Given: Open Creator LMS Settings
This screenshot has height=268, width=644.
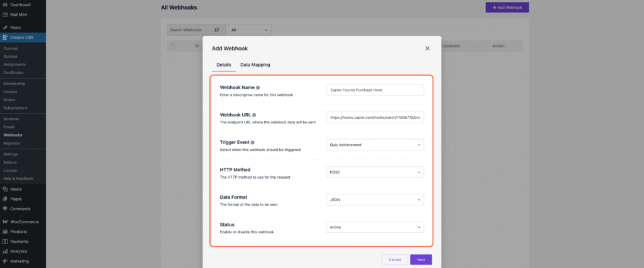Looking at the screenshot, I should (10, 154).
